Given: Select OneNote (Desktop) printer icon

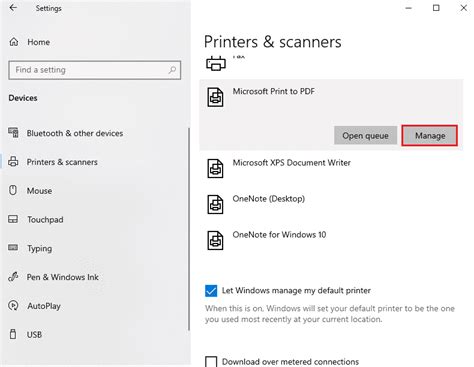Looking at the screenshot, I should coord(215,204).
